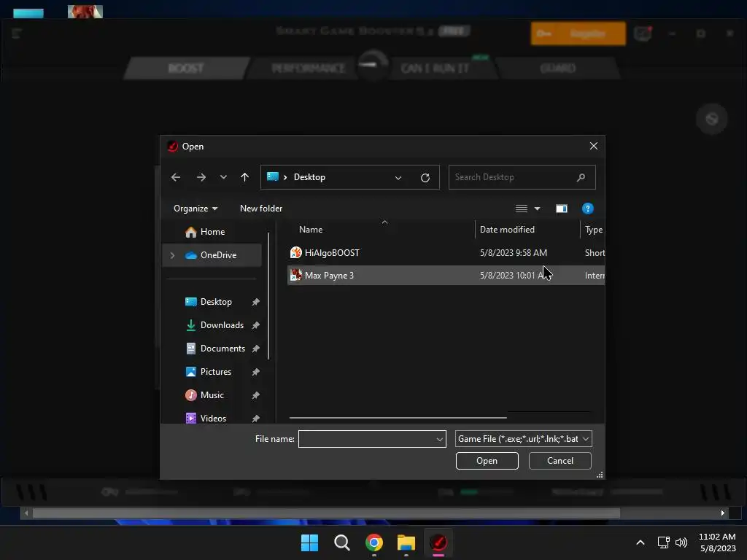Open taskbar Search
Viewport: 747px width, 560px height.
[x=341, y=542]
